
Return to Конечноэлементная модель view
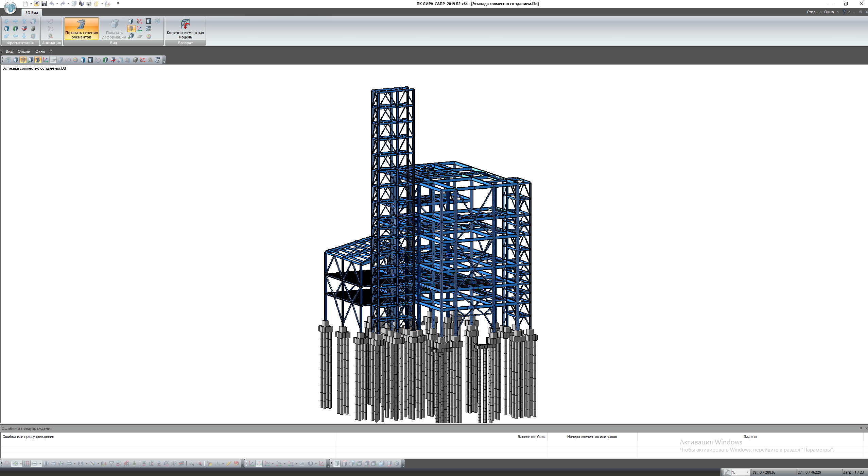tap(185, 29)
